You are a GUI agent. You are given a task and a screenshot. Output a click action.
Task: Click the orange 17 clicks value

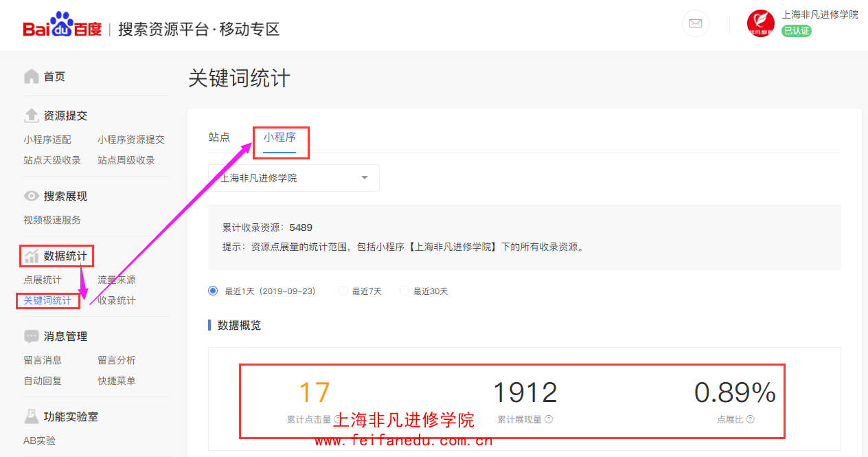[315, 392]
